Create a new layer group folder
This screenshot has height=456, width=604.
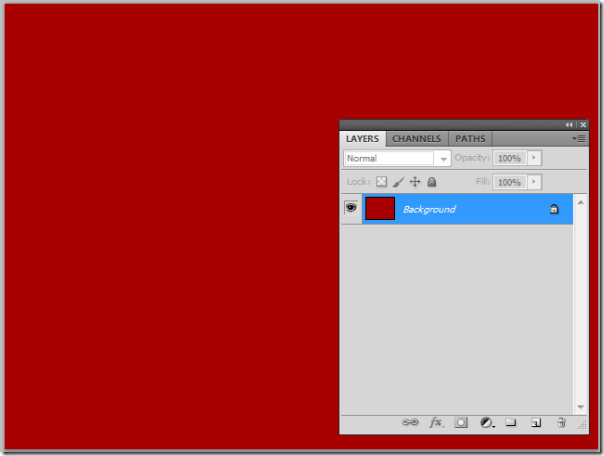pyautogui.click(x=511, y=422)
